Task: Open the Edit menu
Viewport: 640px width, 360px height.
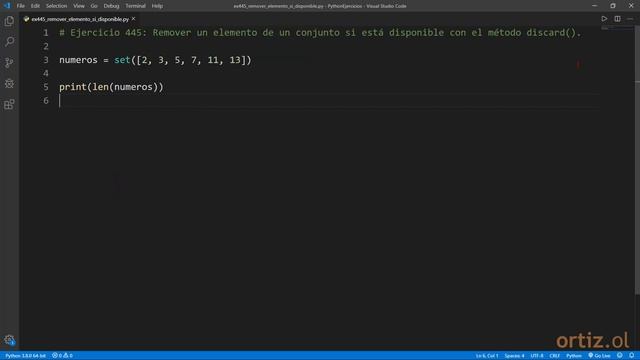Action: [35, 6]
